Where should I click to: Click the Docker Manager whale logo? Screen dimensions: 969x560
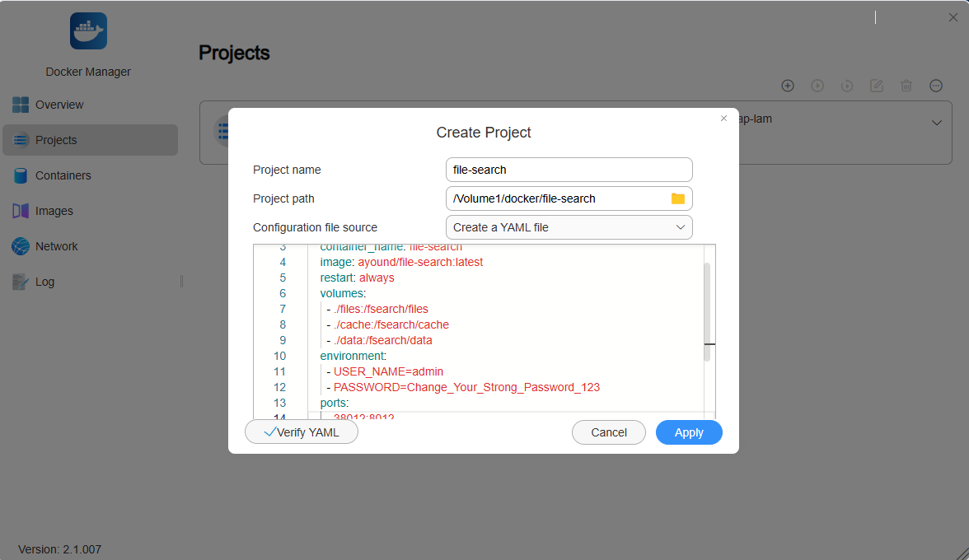tap(88, 30)
